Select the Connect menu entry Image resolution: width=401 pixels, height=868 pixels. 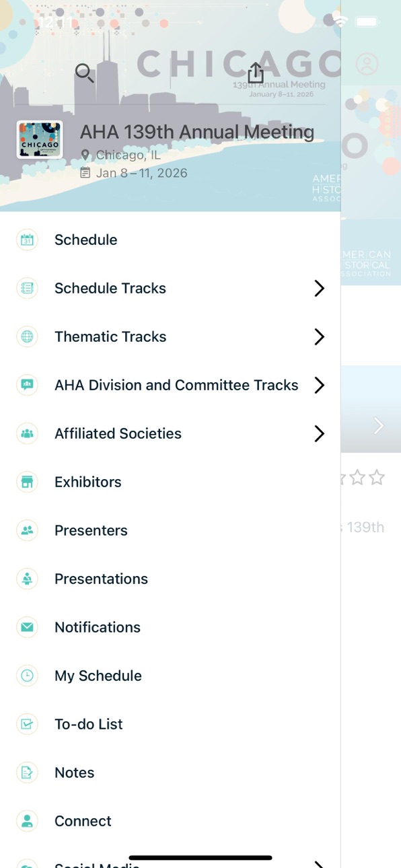click(170, 821)
